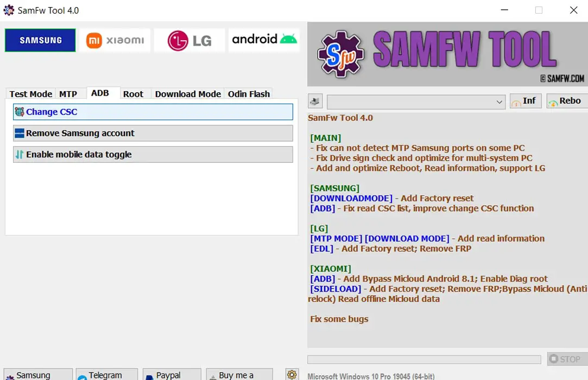588x380 pixels.
Task: Switch to the Xiaomi brand logo
Action: point(115,40)
